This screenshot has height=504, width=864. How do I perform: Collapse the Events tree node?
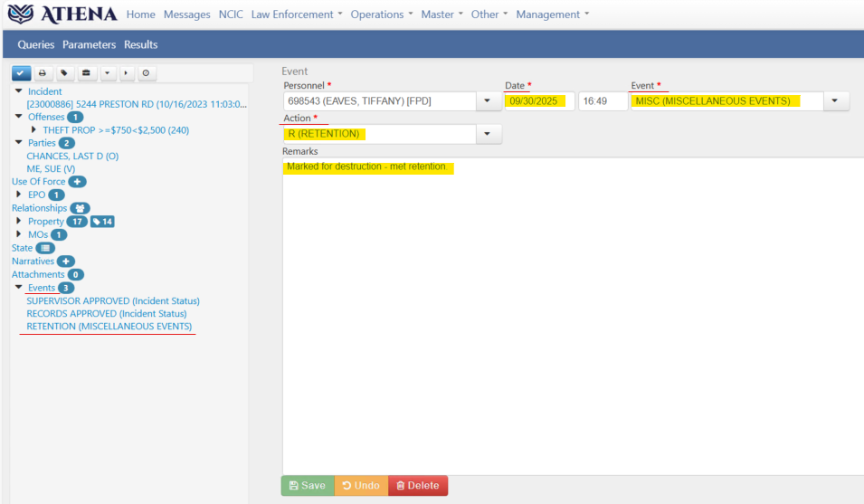click(19, 288)
